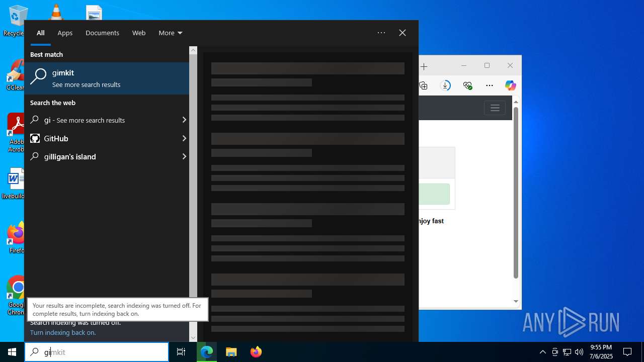Select gilligan's island suggestion
Image resolution: width=644 pixels, height=362 pixels.
pyautogui.click(x=102, y=156)
